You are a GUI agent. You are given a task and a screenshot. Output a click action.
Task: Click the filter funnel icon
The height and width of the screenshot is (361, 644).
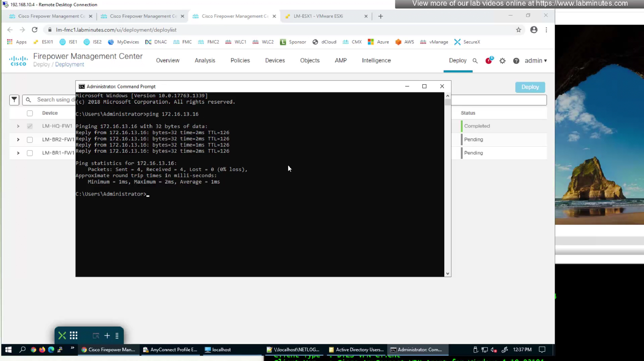click(x=14, y=100)
